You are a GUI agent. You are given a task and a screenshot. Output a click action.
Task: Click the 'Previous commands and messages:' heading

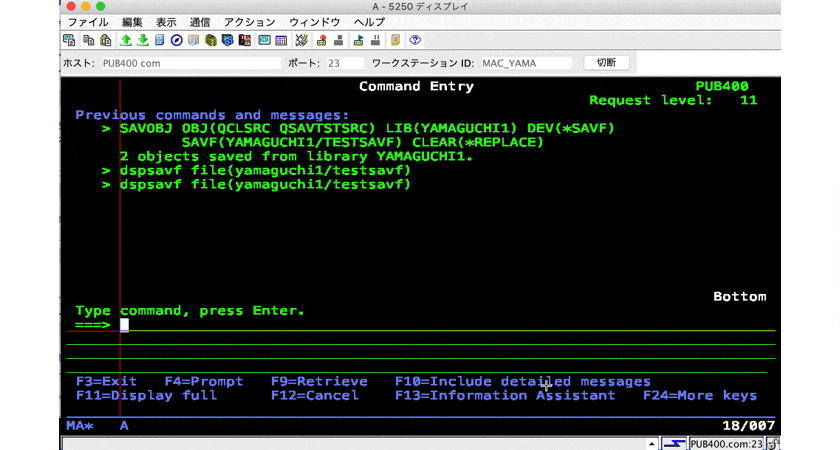tap(212, 115)
